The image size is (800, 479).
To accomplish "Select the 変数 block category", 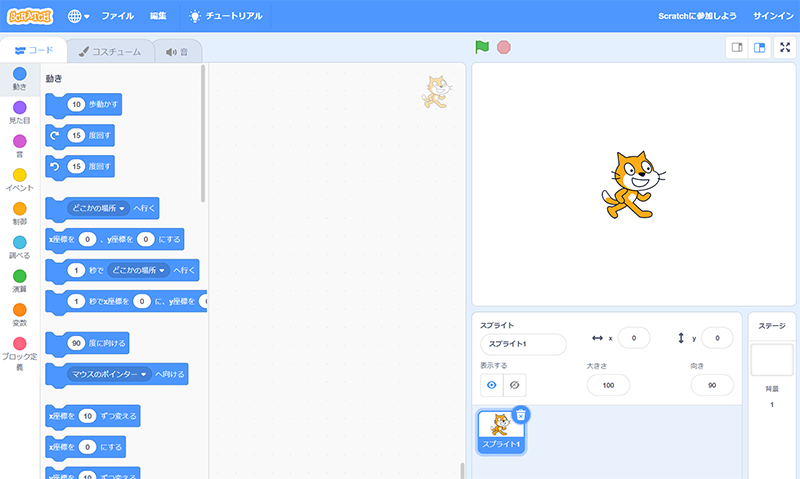I will 19,314.
